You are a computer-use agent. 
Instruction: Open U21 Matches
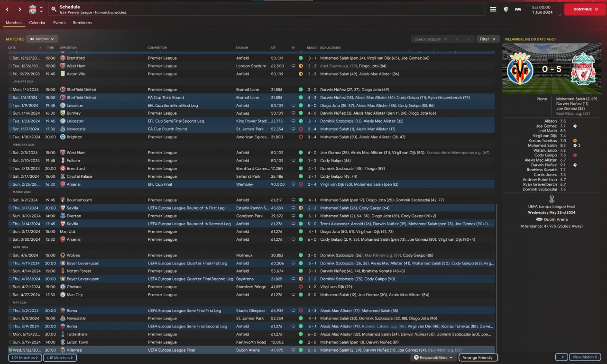(25, 358)
